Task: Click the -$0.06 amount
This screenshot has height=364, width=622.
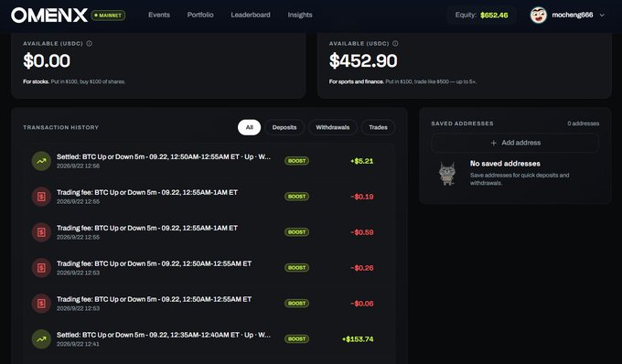Action: click(362, 304)
